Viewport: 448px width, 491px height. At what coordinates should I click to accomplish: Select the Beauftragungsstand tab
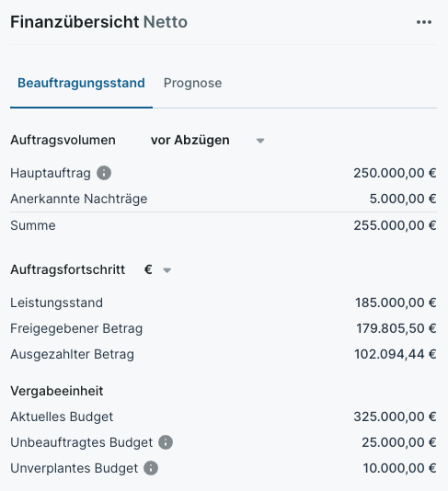pyautogui.click(x=81, y=83)
